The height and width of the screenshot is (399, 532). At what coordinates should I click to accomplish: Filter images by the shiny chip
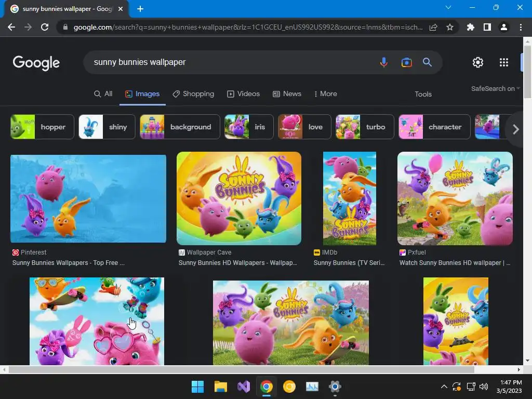pos(107,127)
